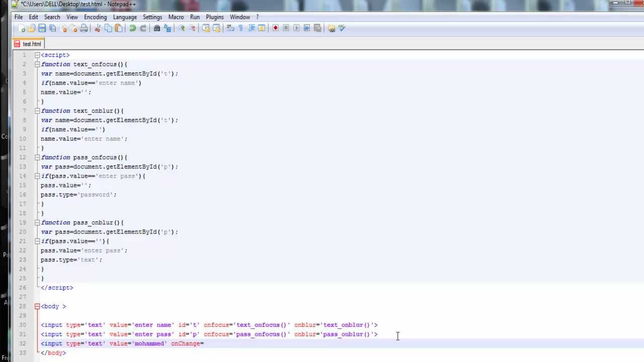Collapse text_onblur function fold on line 7
Image resolution: width=644 pixels, height=362 pixels.
tap(37, 111)
